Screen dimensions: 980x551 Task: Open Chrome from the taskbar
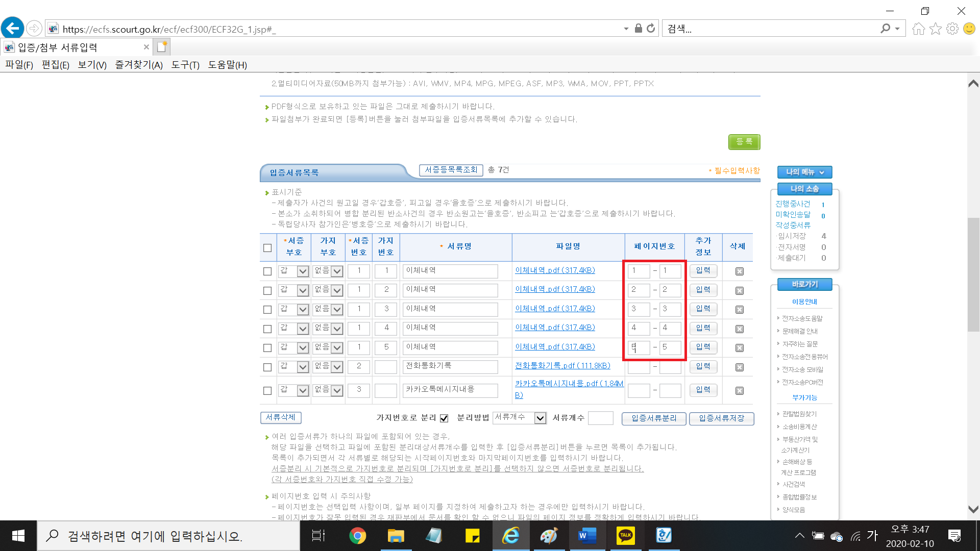coord(357,536)
